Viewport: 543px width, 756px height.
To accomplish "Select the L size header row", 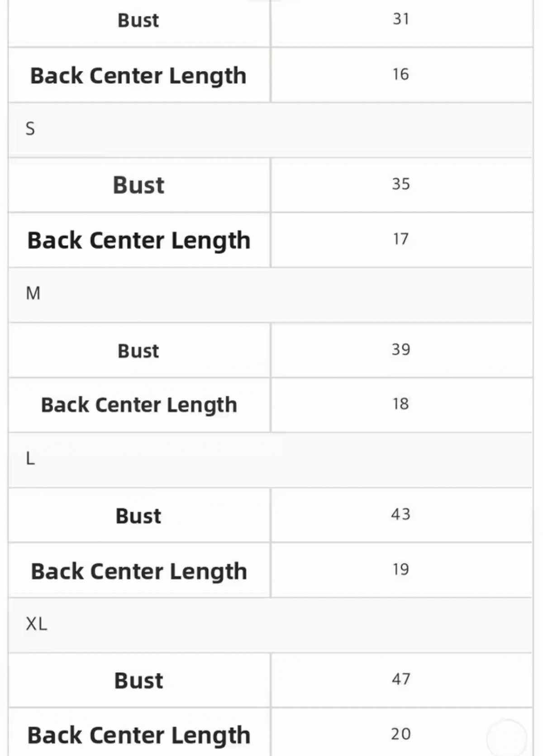I will click(x=271, y=460).
